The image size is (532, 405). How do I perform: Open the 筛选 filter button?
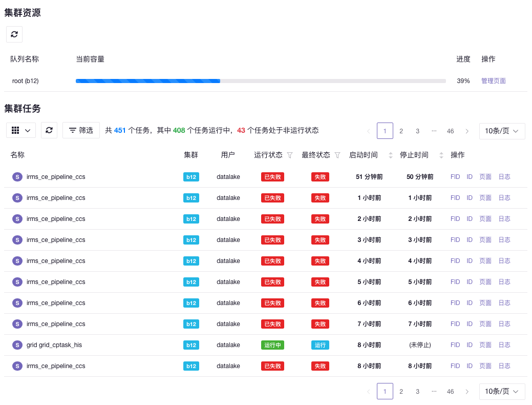pos(81,130)
